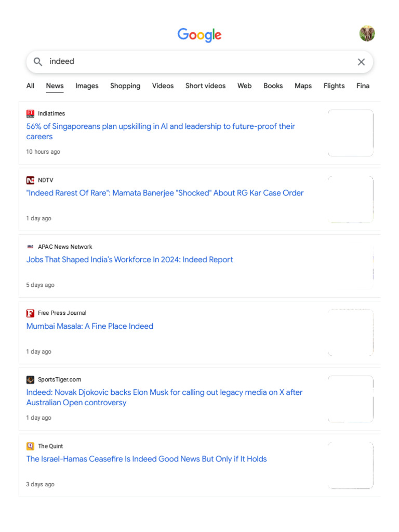Select the News tab
The image size is (399, 532).
click(55, 86)
